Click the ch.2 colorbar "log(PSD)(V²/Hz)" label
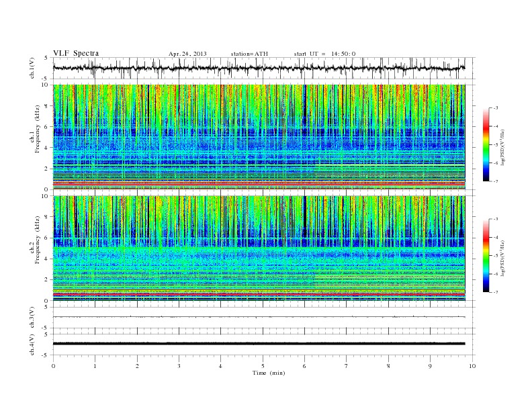The width and height of the screenshot is (532, 411). pos(502,259)
